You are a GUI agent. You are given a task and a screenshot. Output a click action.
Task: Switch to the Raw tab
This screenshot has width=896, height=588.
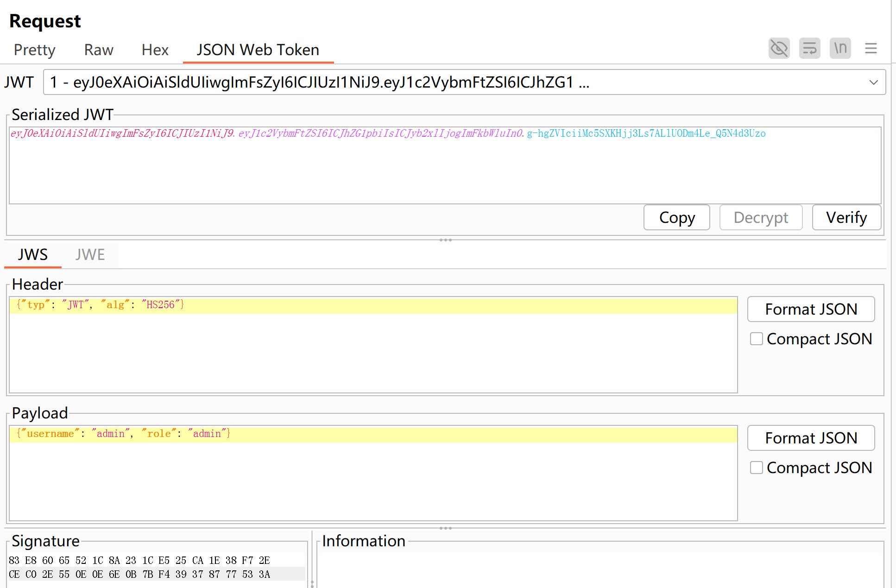98,50
